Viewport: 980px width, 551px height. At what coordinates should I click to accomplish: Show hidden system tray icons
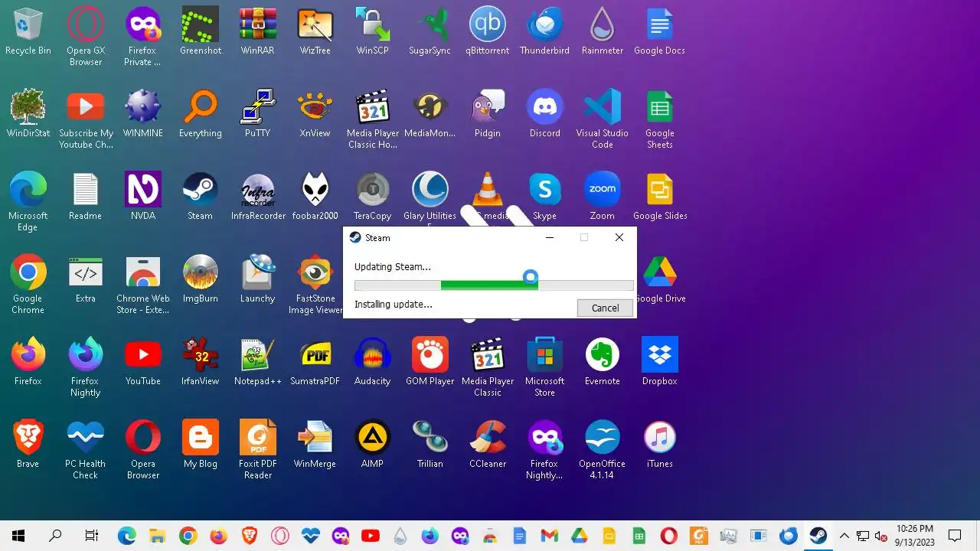pos(844,536)
